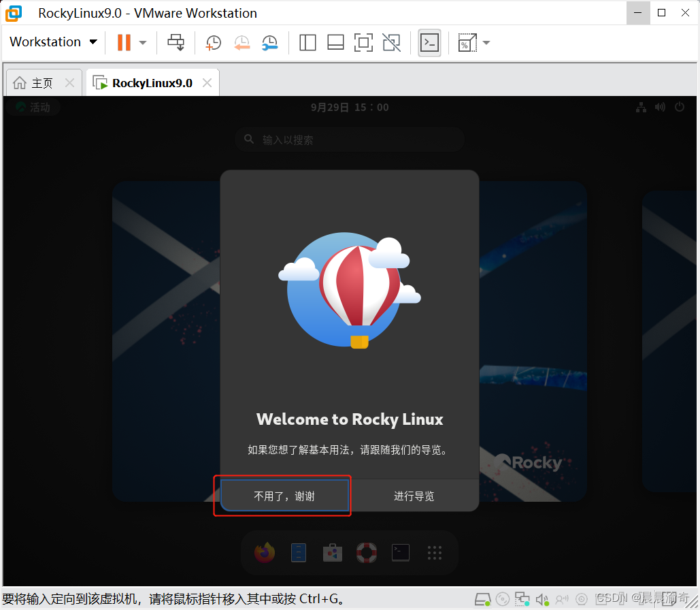The image size is (700, 610).
Task: Launch Terminal from the dock
Action: [x=401, y=553]
